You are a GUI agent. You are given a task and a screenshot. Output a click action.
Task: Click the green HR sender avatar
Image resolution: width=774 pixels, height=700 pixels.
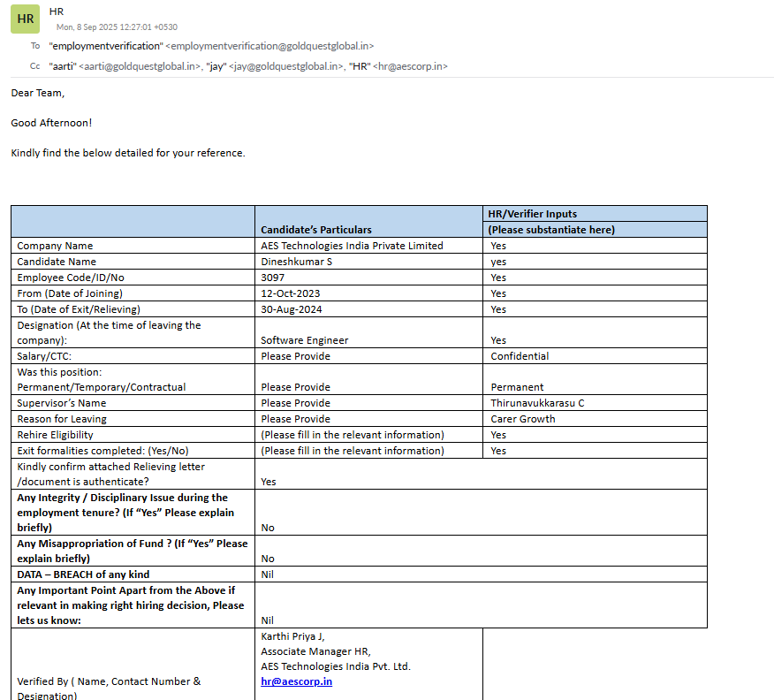pos(25,19)
